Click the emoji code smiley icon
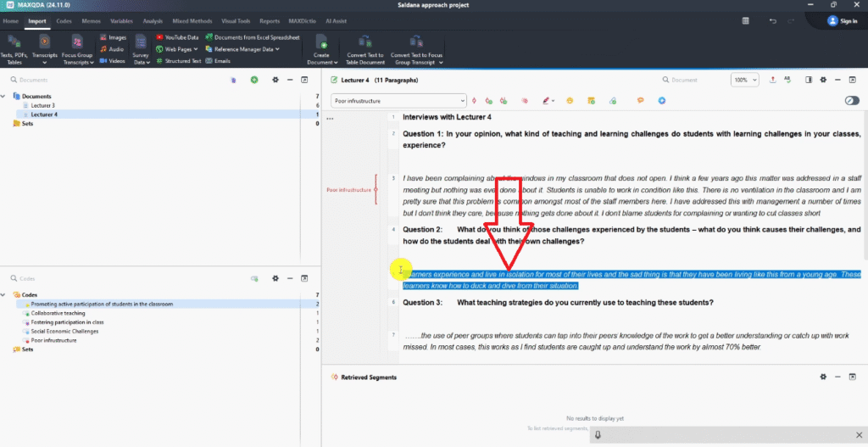This screenshot has width=868, height=447. click(570, 100)
